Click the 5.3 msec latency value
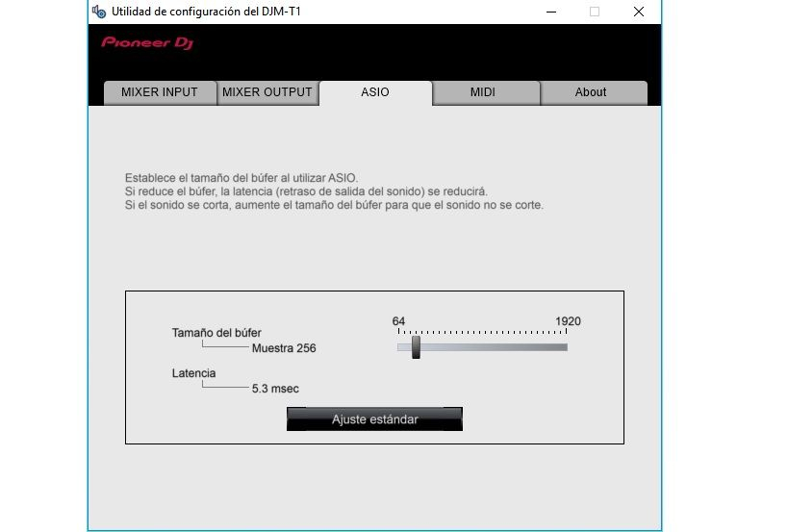 coord(275,389)
